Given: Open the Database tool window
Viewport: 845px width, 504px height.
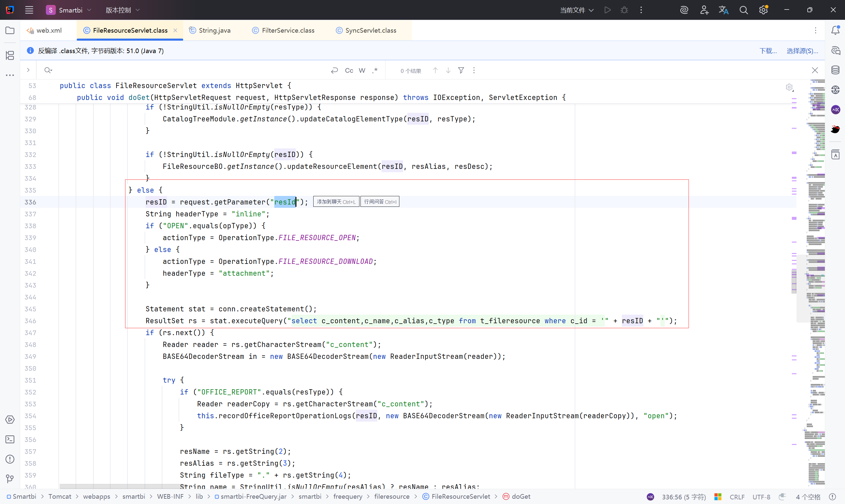Looking at the screenshot, I should (x=835, y=70).
